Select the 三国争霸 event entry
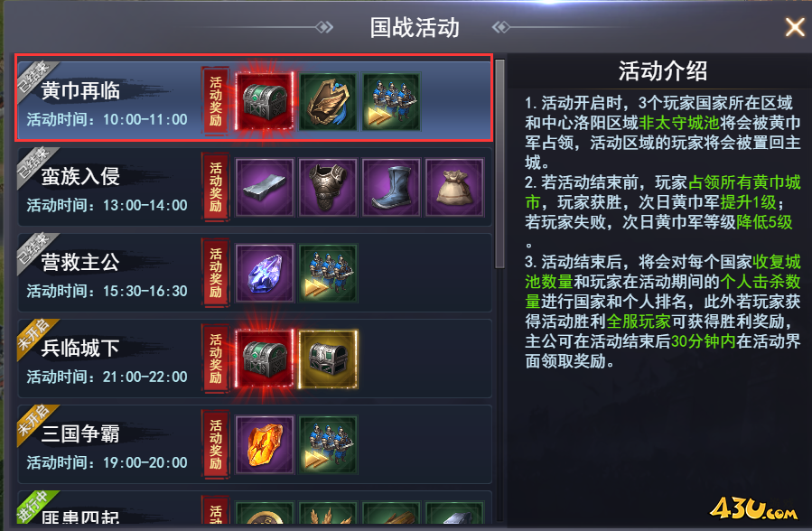812x531 pixels. (255, 444)
